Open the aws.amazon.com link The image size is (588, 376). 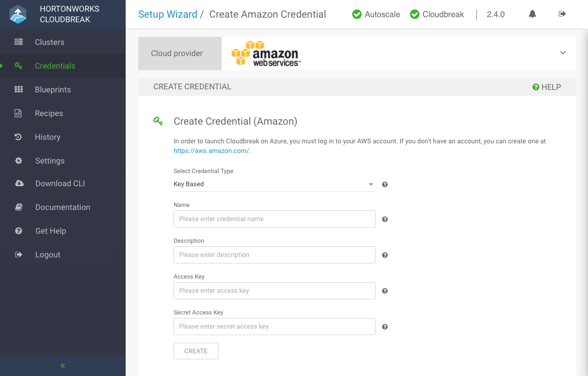[211, 150]
